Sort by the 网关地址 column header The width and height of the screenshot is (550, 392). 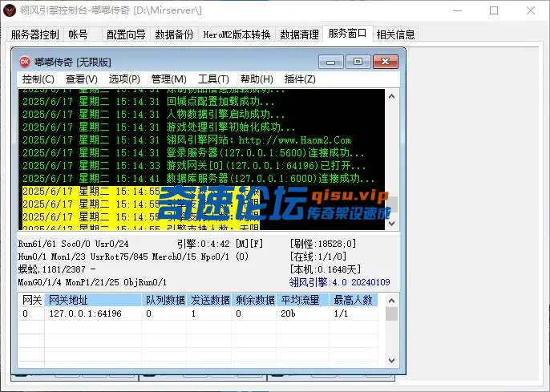tap(93, 300)
